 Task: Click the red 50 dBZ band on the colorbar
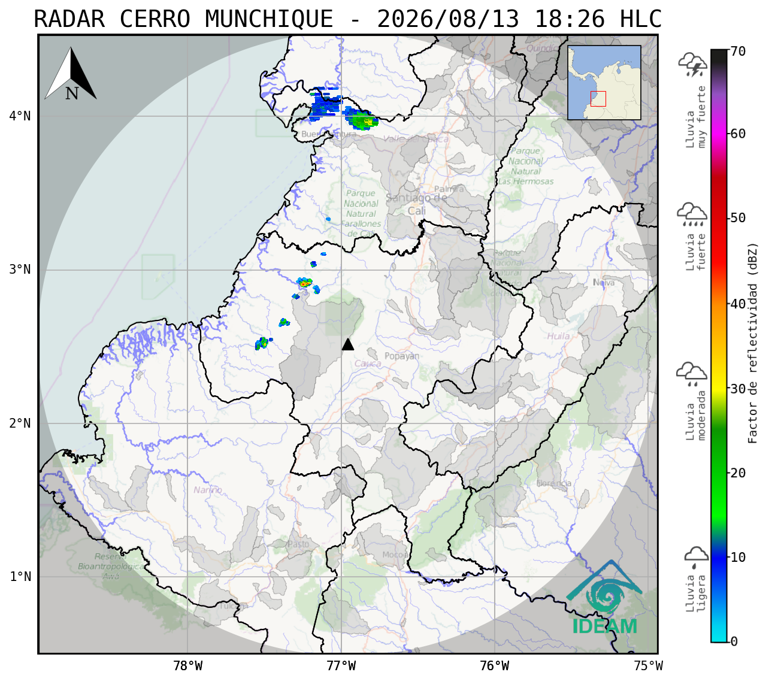(x=719, y=217)
